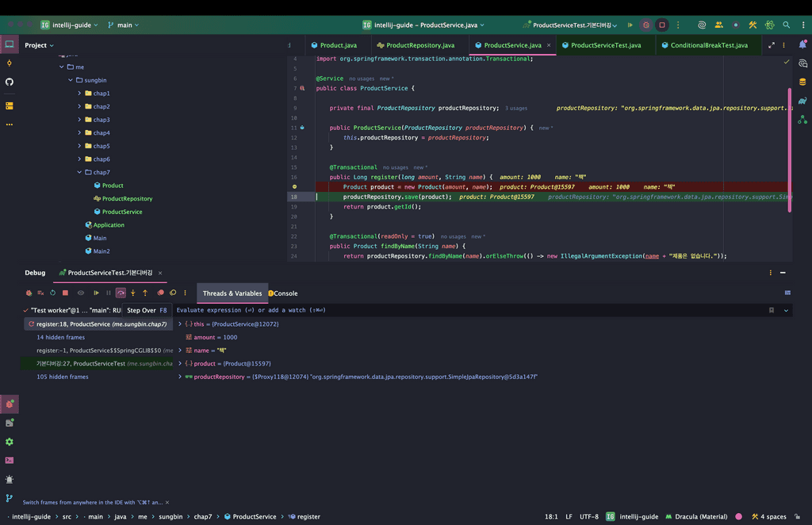812x525 pixels.
Task: Open the GitHub tool window icon
Action: tap(10, 82)
